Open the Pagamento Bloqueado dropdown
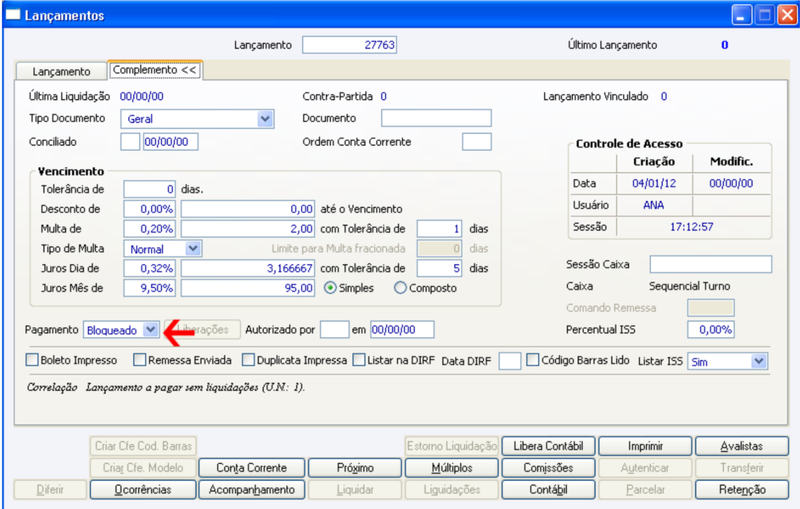Viewport: 800px width, 509px height. click(151, 329)
